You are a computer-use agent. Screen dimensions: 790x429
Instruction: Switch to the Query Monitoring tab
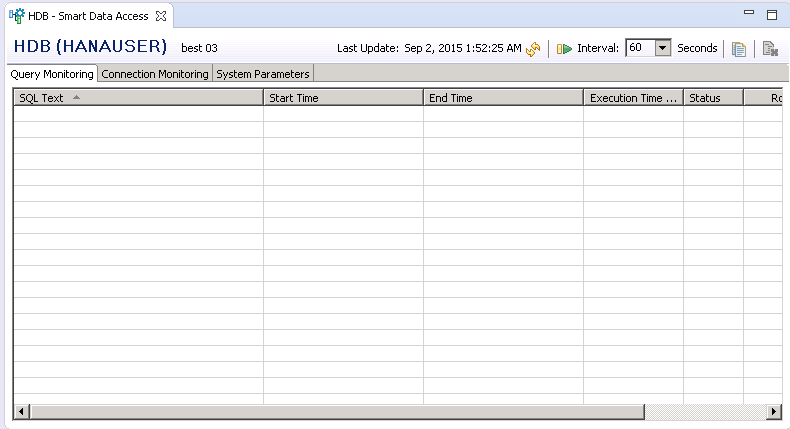click(x=52, y=74)
